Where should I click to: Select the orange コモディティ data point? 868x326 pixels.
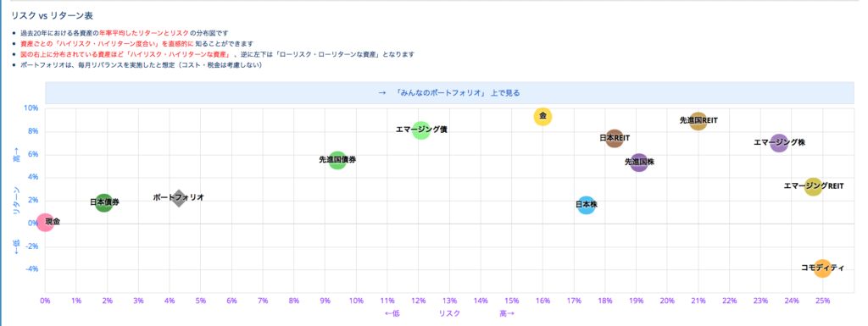[822, 268]
